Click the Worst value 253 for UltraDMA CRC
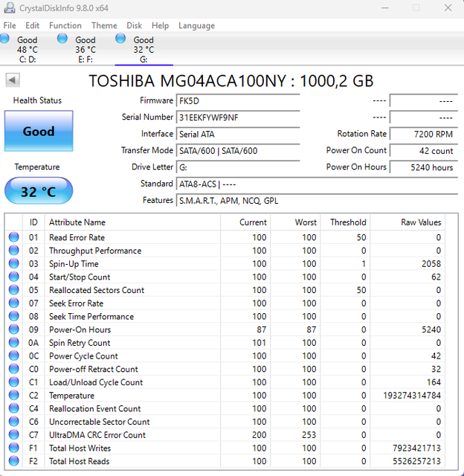The image size is (464, 476). coord(309,434)
